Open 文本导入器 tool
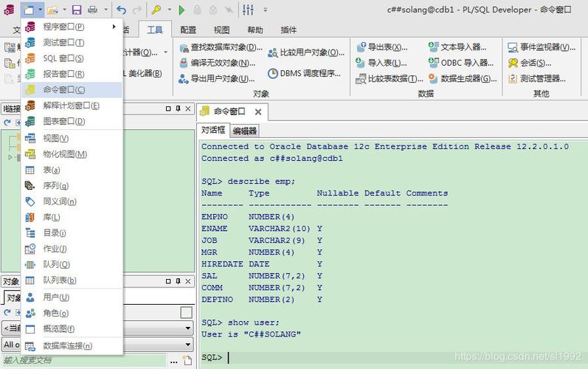 458,47
